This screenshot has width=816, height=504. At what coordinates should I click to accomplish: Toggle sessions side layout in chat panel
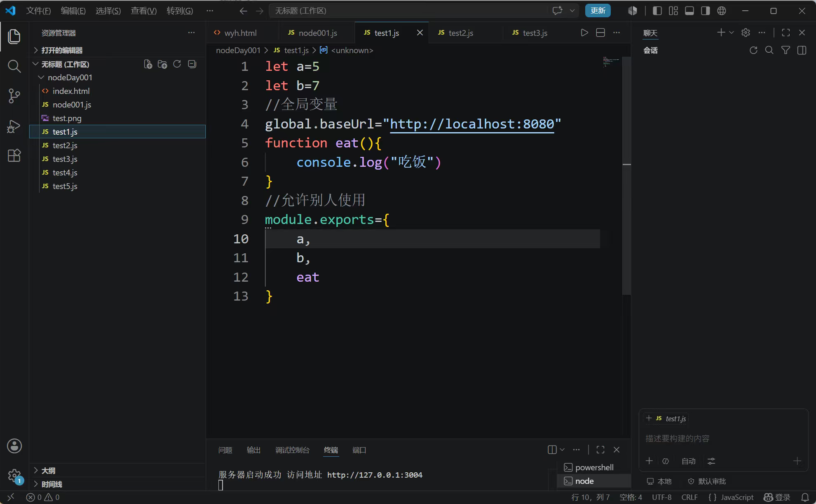click(x=802, y=50)
